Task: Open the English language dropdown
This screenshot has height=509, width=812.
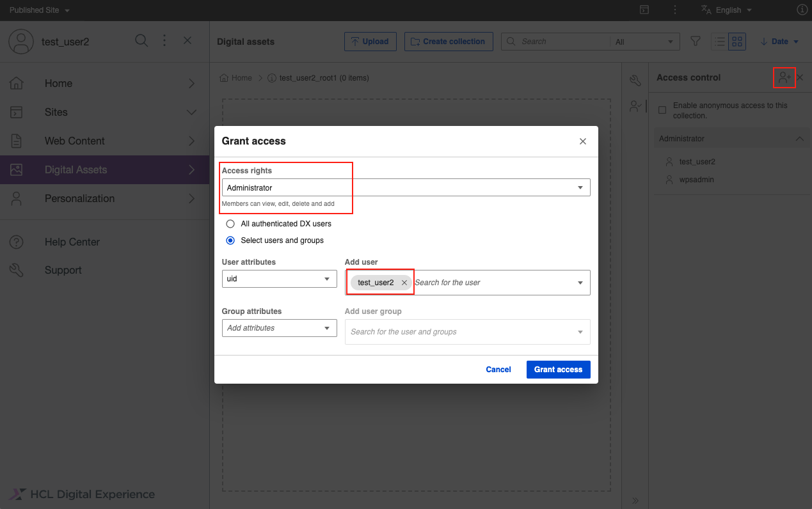Action: [x=726, y=10]
